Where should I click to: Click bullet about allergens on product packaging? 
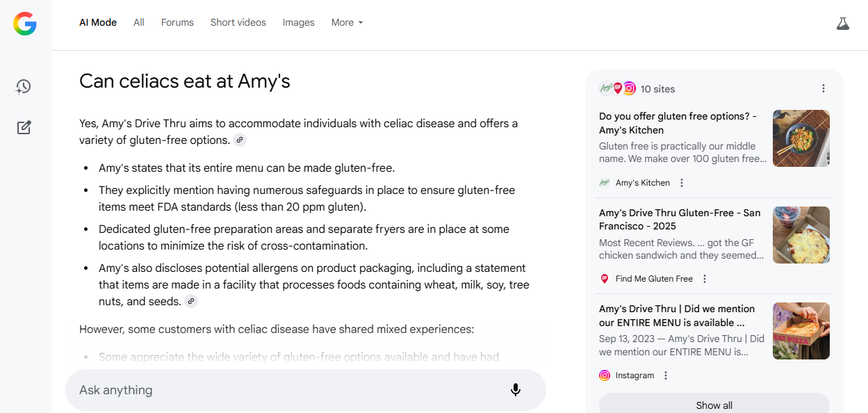coord(313,284)
